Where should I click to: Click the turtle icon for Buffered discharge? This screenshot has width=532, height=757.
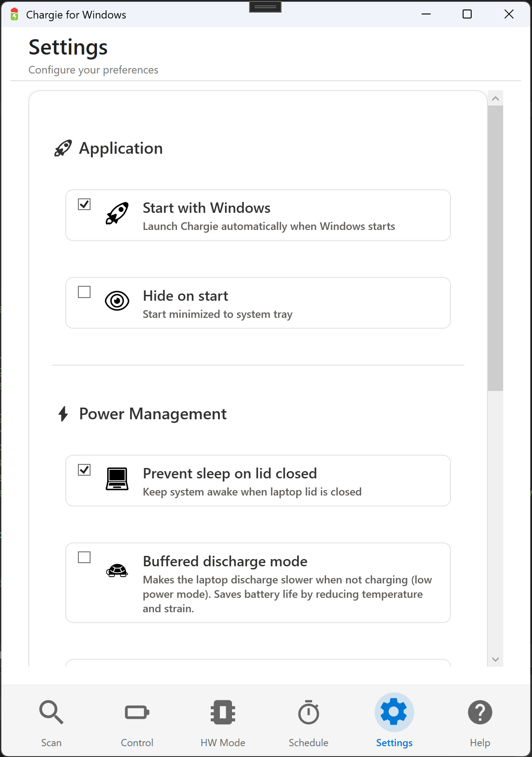(x=117, y=570)
